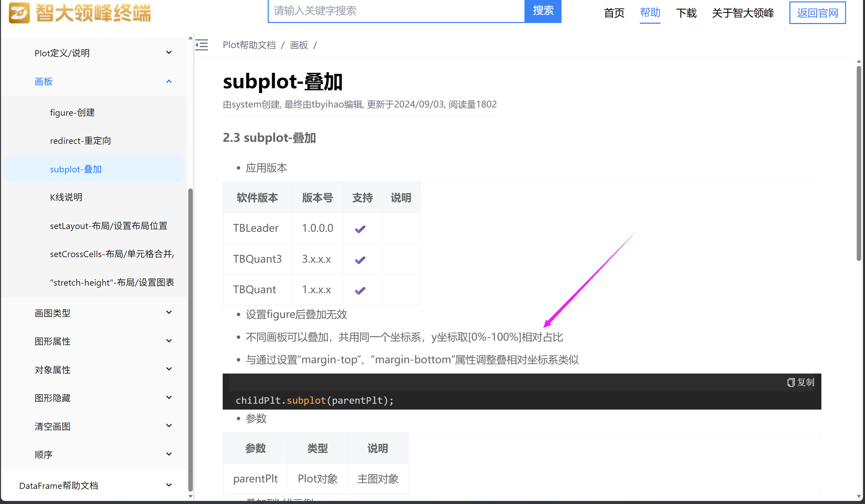This screenshot has width=865, height=504.
Task: Collapse the 画板 sidebar section
Action: (169, 82)
